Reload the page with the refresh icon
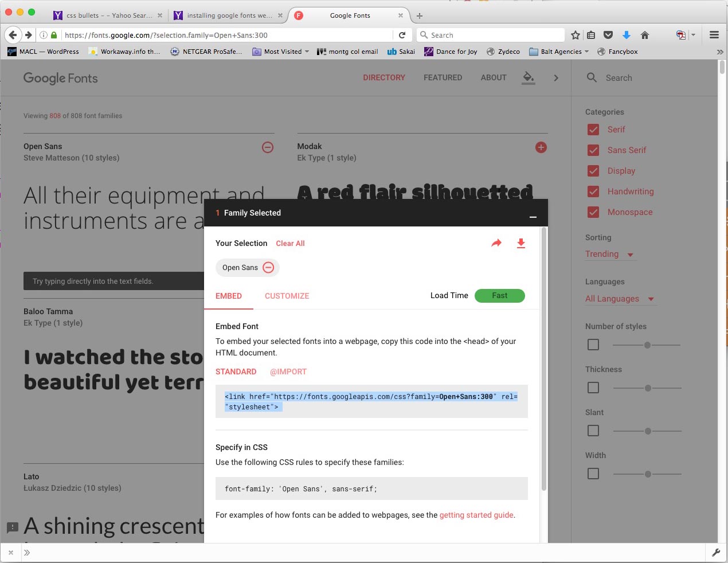Image resolution: width=728 pixels, height=563 pixels. click(402, 35)
